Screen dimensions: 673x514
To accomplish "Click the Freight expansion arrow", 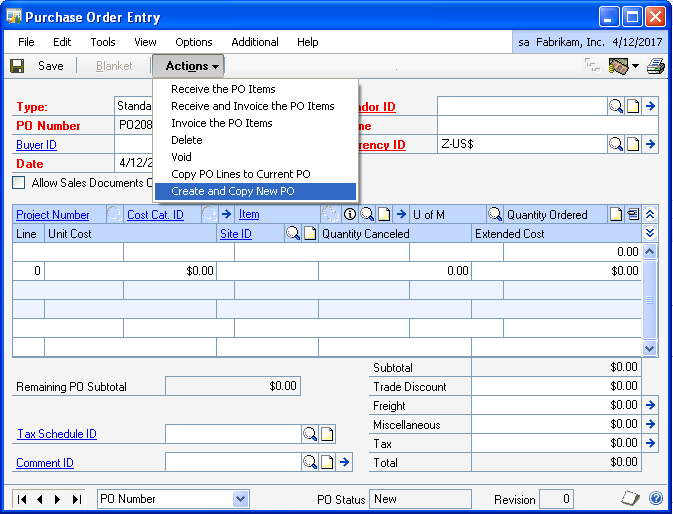I will point(651,405).
